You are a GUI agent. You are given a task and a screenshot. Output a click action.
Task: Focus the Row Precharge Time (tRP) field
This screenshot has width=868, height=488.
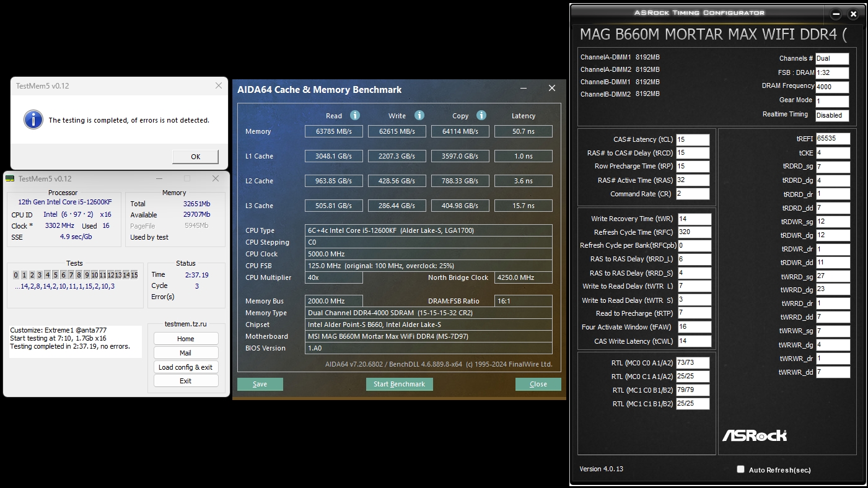click(693, 167)
